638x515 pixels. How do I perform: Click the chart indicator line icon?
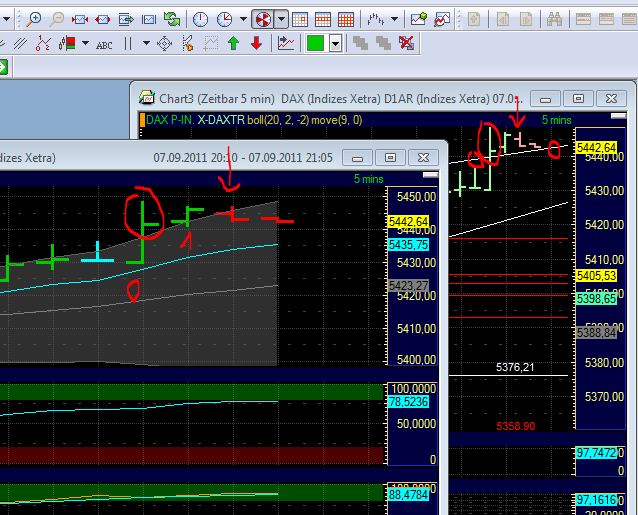coord(286,43)
